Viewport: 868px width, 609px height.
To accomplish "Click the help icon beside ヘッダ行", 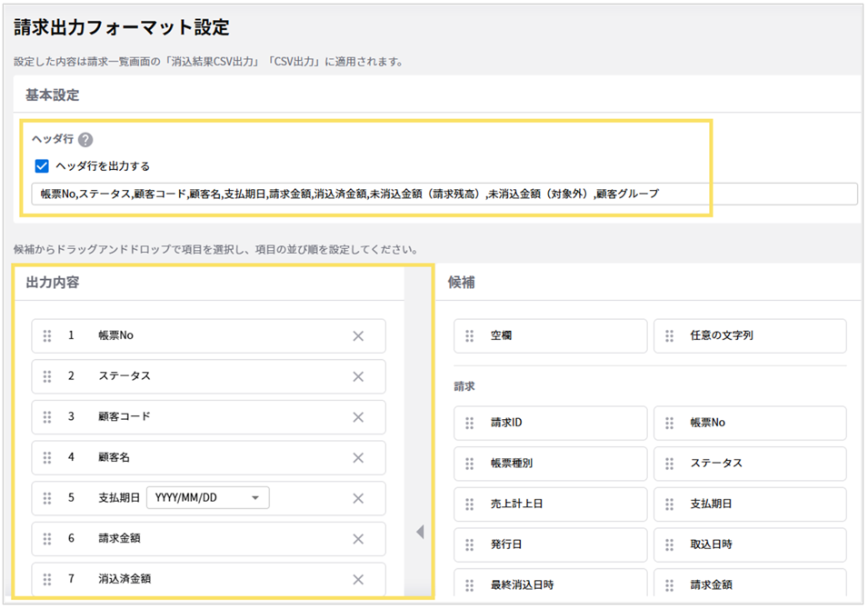I will coord(85,140).
